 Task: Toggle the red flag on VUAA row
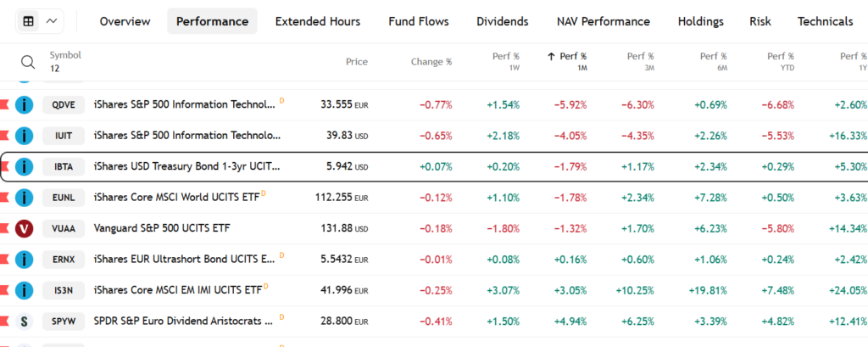(4, 229)
